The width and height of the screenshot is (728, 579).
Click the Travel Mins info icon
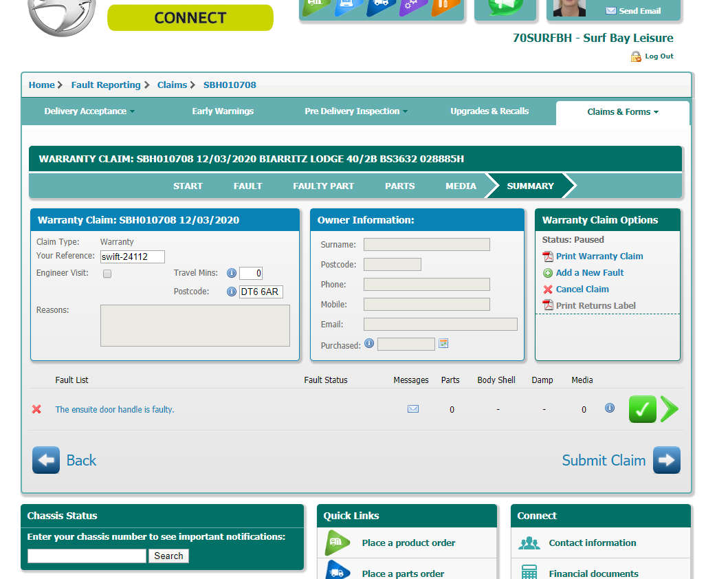tap(232, 273)
